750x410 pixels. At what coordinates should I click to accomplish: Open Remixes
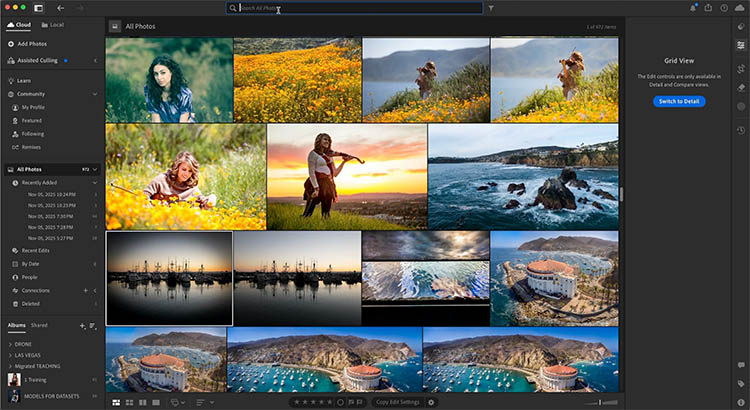pyautogui.click(x=27, y=147)
